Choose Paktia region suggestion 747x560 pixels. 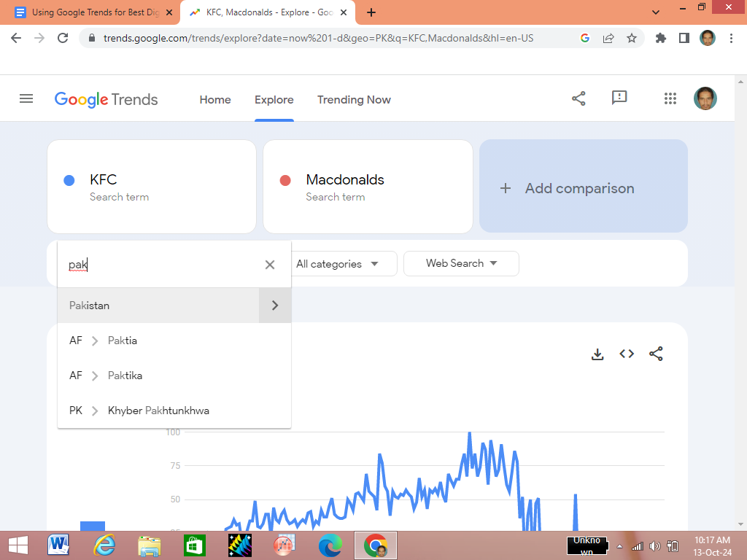click(x=174, y=341)
